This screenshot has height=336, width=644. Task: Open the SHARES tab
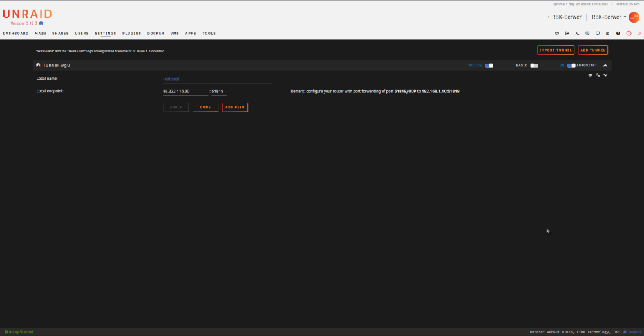(x=61, y=34)
